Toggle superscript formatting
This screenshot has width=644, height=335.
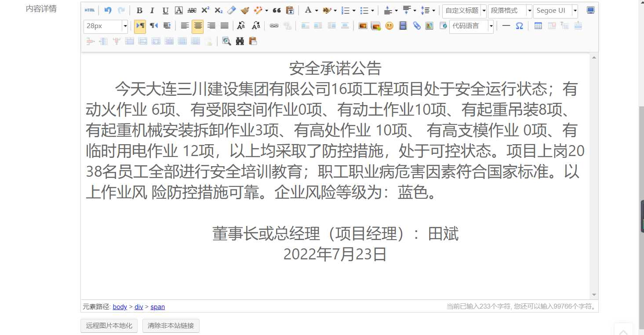[205, 11]
